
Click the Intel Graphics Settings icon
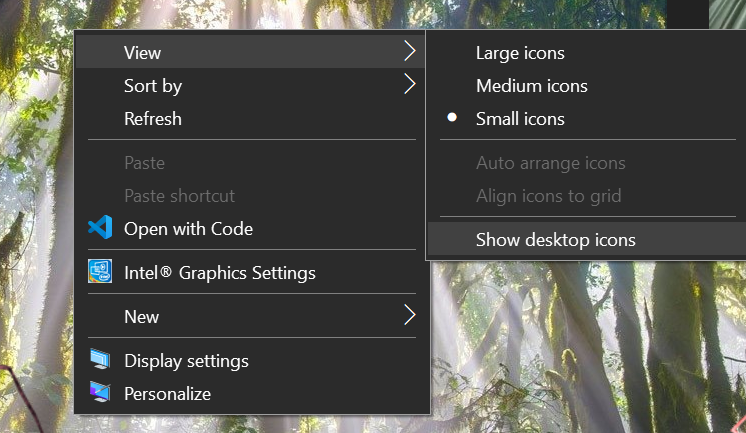click(99, 272)
